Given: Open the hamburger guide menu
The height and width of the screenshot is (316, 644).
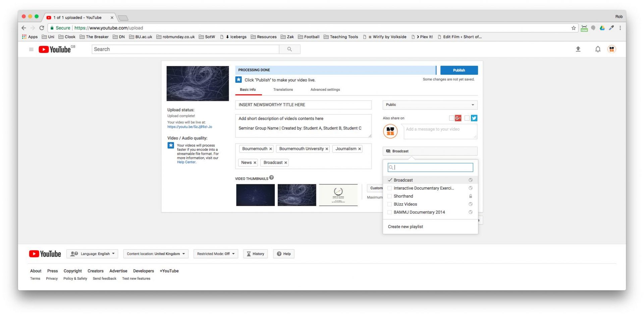Looking at the screenshot, I should (x=31, y=49).
